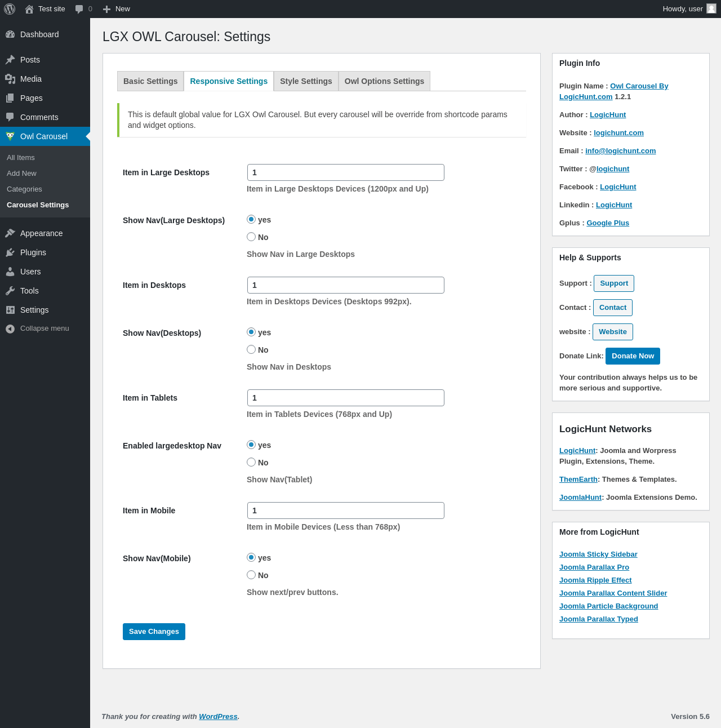721x728 pixels.
Task: Open the Joomla Parallax Pro link
Action: pos(594,567)
